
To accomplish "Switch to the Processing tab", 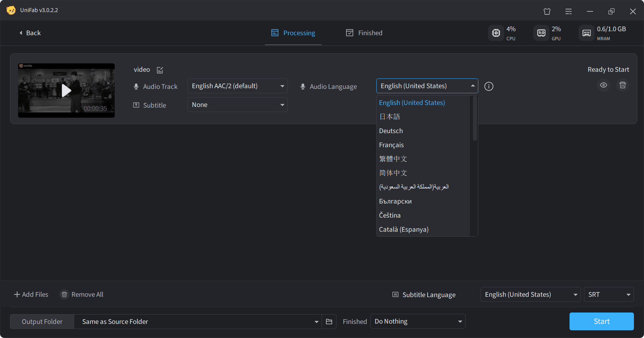I will [x=293, y=33].
